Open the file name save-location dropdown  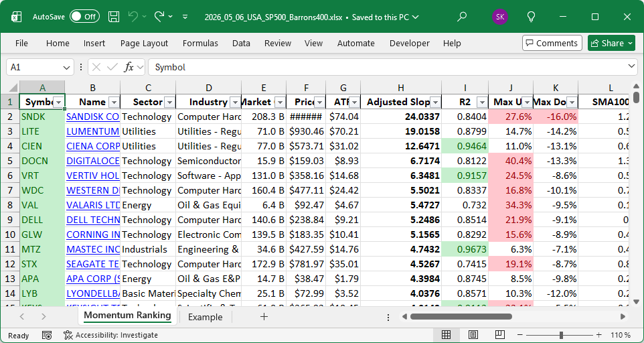[x=415, y=17]
